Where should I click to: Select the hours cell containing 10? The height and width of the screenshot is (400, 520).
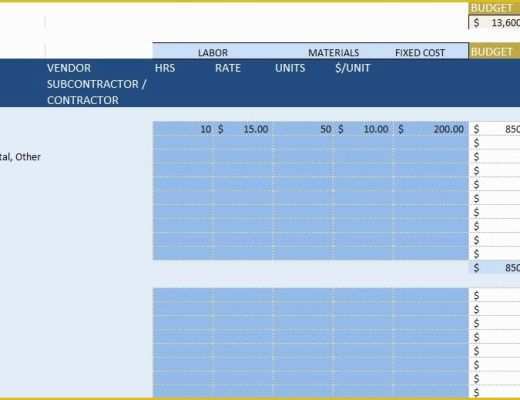[x=182, y=129]
